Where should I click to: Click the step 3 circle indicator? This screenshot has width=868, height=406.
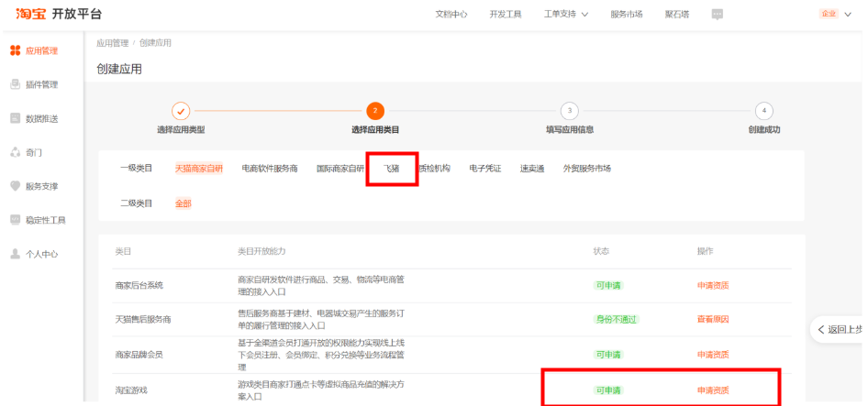pos(569,111)
